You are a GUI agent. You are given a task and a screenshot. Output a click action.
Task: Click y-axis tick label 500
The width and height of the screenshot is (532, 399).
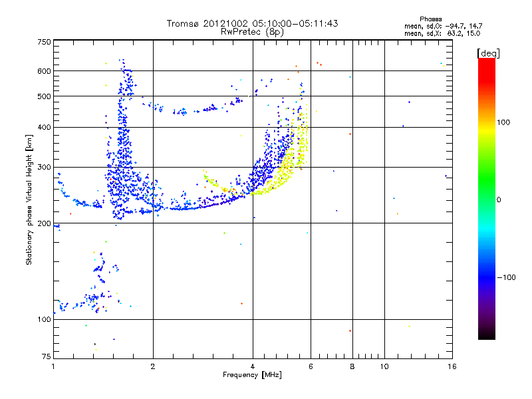pos(44,96)
